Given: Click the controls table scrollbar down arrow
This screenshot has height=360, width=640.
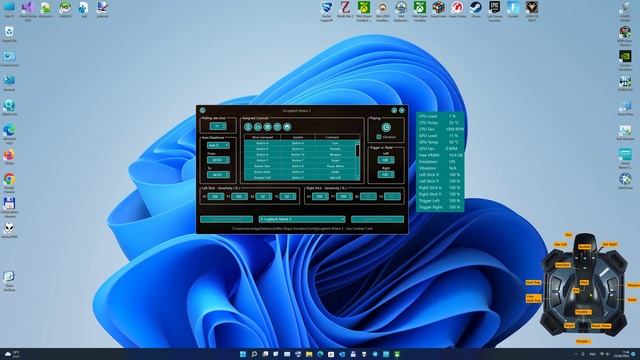Looking at the screenshot, I should [x=358, y=178].
